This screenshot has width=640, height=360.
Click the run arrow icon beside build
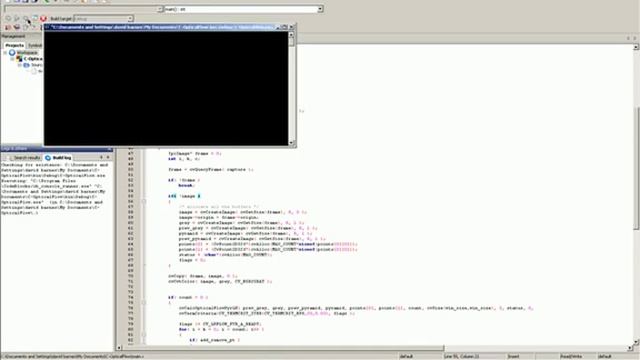[x=17, y=18]
